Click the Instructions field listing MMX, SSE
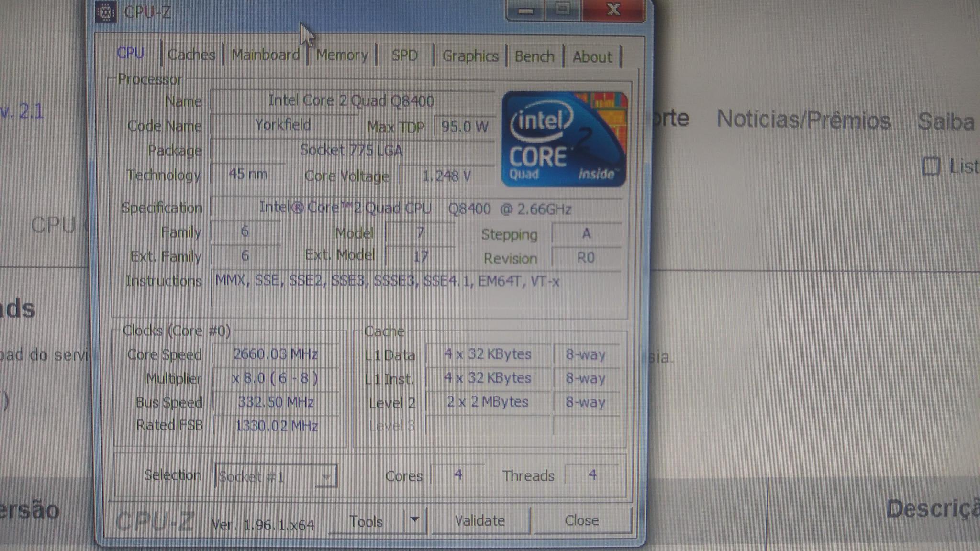Viewport: 980px width, 551px height. pyautogui.click(x=416, y=288)
